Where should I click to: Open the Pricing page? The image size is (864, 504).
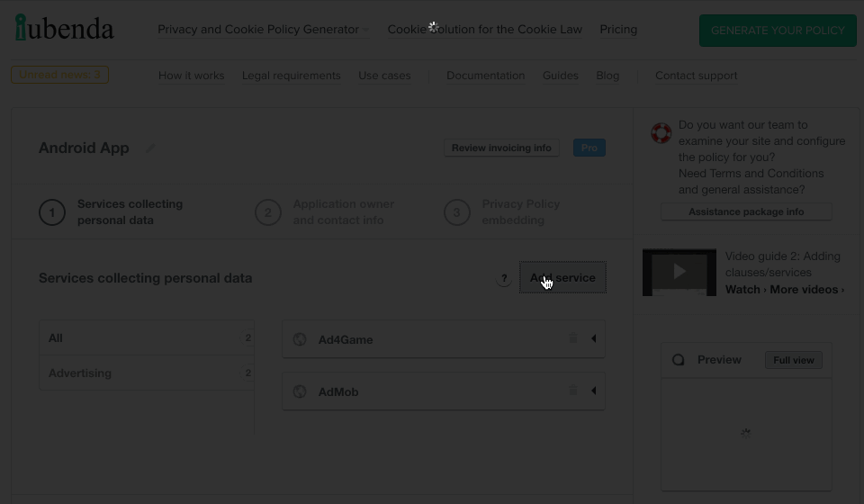[618, 30]
